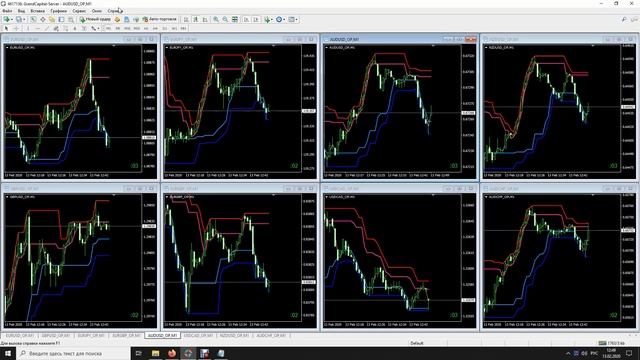Open the Templates icon
Viewport: 640px width, 360px height.
(291, 19)
